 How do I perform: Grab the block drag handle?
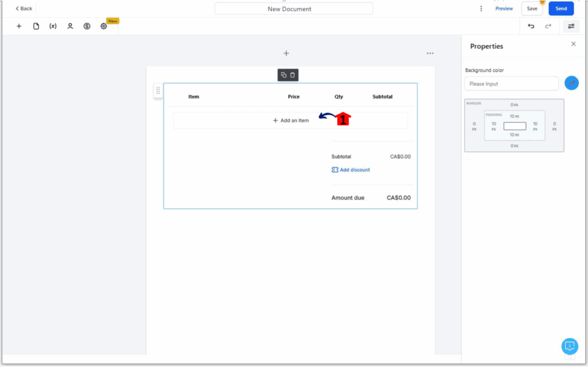tap(158, 90)
